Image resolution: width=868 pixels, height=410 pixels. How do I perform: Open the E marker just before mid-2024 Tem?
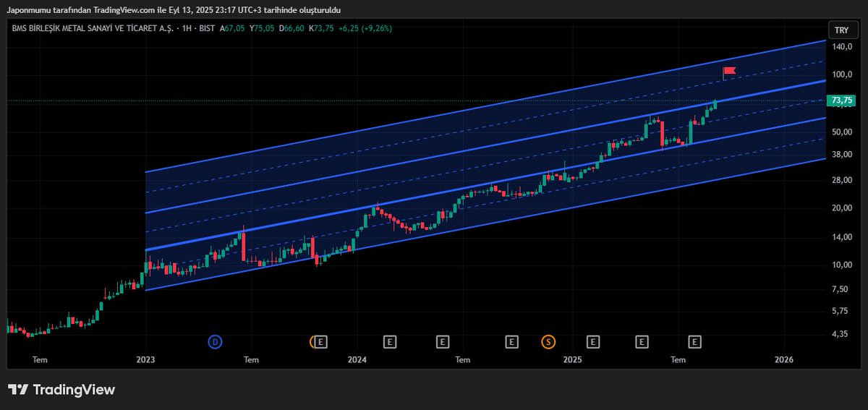pyautogui.click(x=443, y=341)
